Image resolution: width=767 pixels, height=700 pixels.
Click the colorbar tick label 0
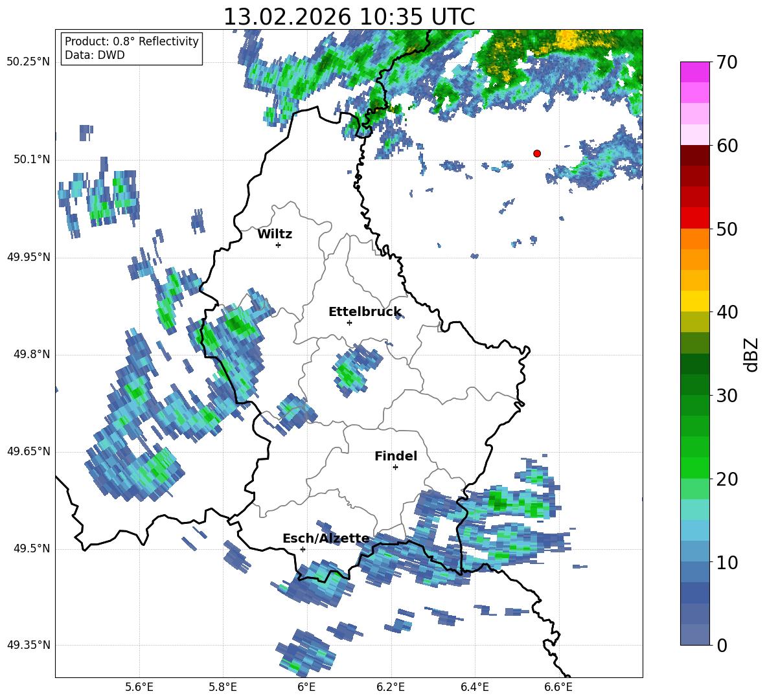(722, 646)
